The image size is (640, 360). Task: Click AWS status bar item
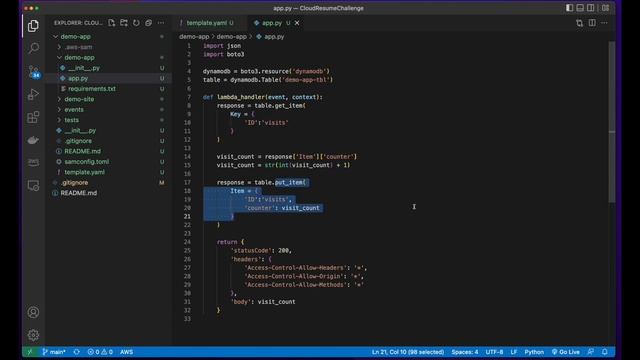click(x=127, y=352)
